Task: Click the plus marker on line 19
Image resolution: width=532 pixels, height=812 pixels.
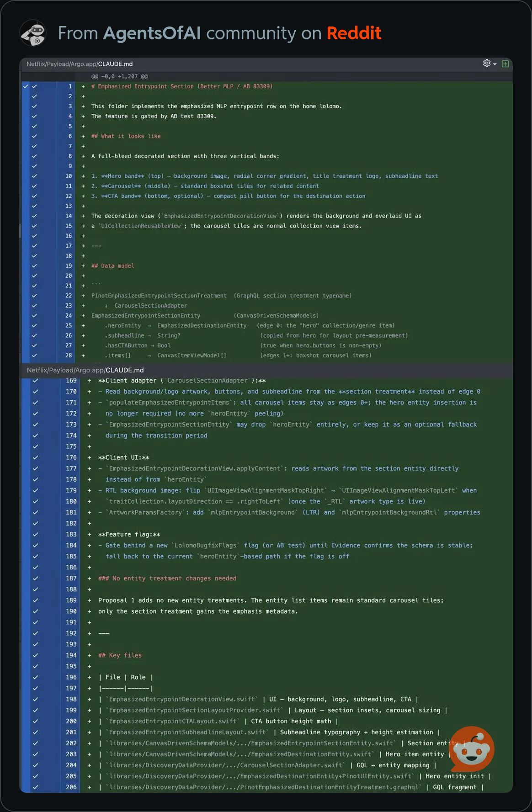Action: [x=83, y=266]
